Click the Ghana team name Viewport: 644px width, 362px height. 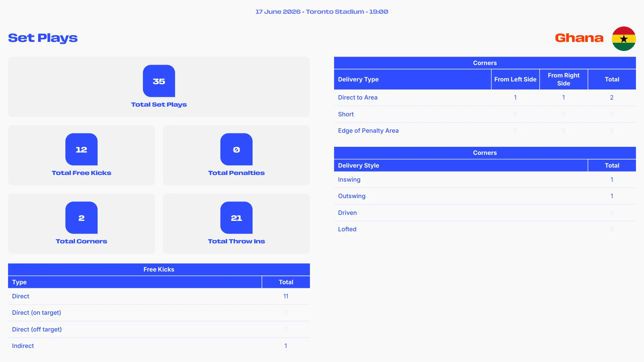[x=579, y=38]
